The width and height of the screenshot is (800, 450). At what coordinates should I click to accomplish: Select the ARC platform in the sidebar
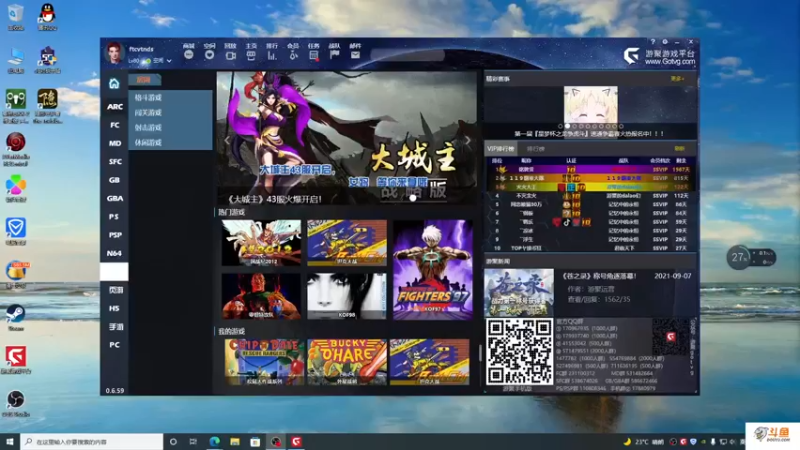click(x=114, y=106)
